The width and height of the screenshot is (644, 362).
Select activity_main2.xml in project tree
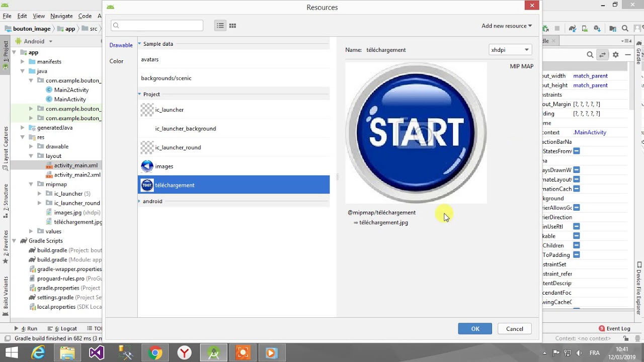pos(73,175)
